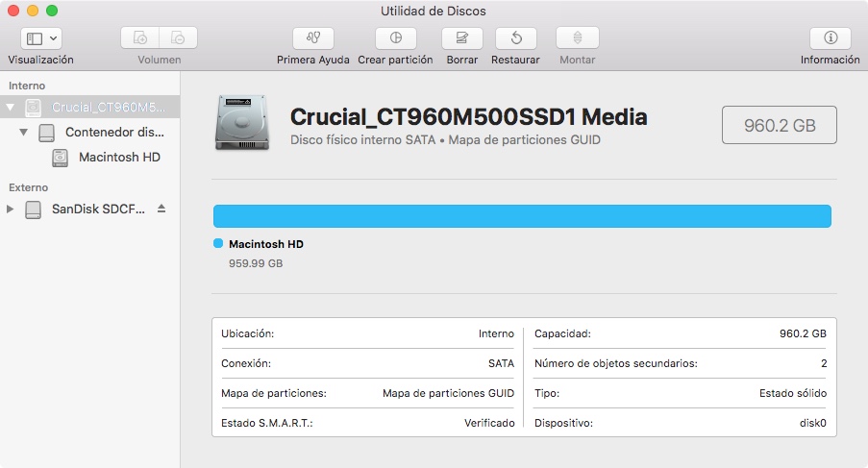Viewport: 868px width, 468px height.
Task: Click the Crucial disk icon in sidebar
Action: [x=34, y=108]
